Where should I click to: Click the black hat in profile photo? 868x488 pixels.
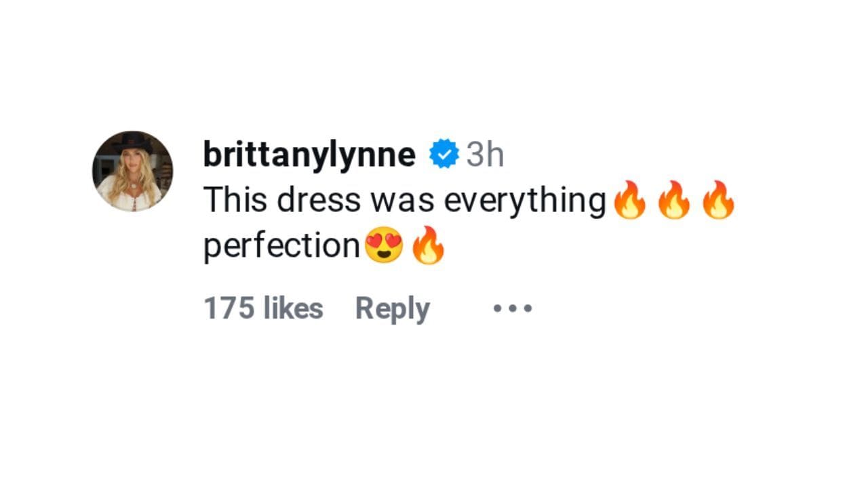click(x=132, y=142)
